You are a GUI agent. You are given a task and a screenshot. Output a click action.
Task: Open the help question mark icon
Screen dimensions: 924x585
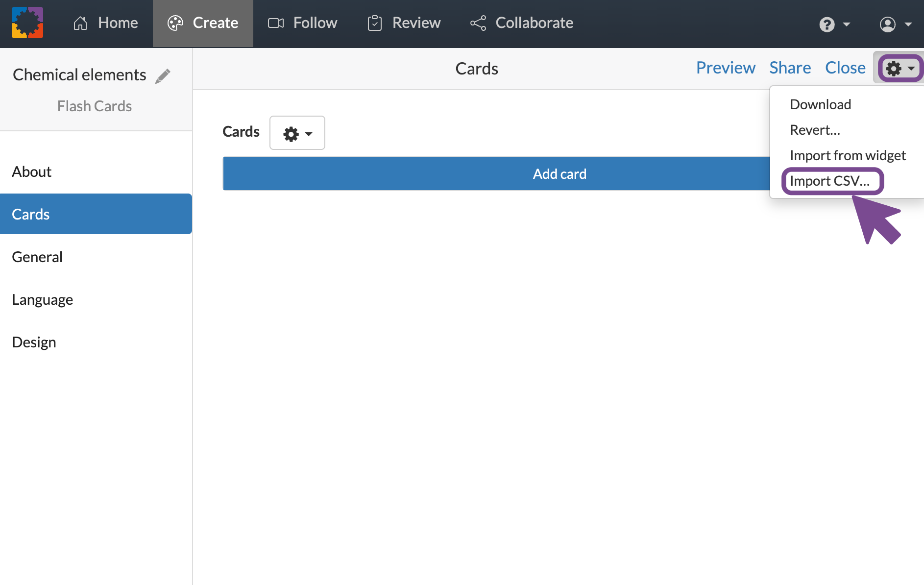pyautogui.click(x=827, y=24)
